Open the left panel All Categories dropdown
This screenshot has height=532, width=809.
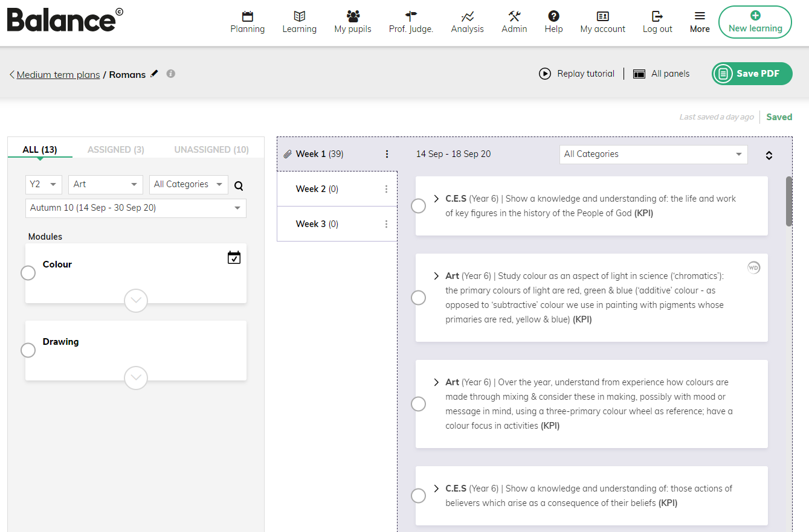[x=189, y=184]
